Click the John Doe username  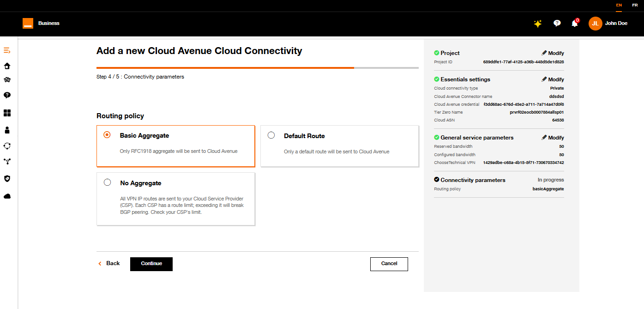coord(616,23)
